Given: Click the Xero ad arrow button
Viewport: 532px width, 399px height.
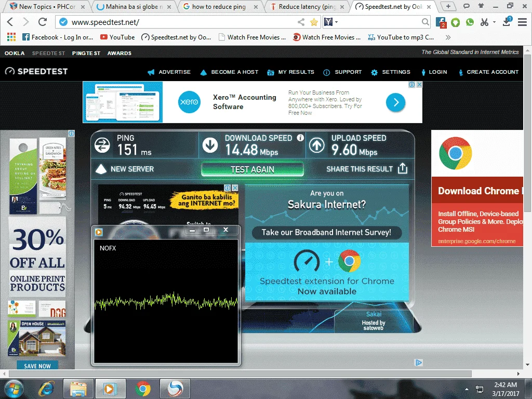Looking at the screenshot, I should 395,102.
